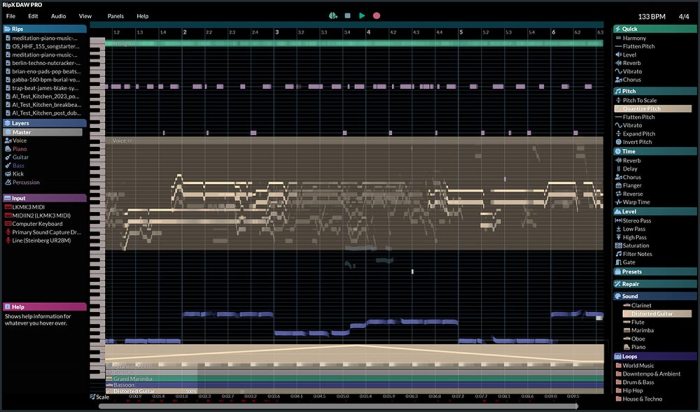
Task: Select the Kick layer icon
Action: click(x=8, y=174)
